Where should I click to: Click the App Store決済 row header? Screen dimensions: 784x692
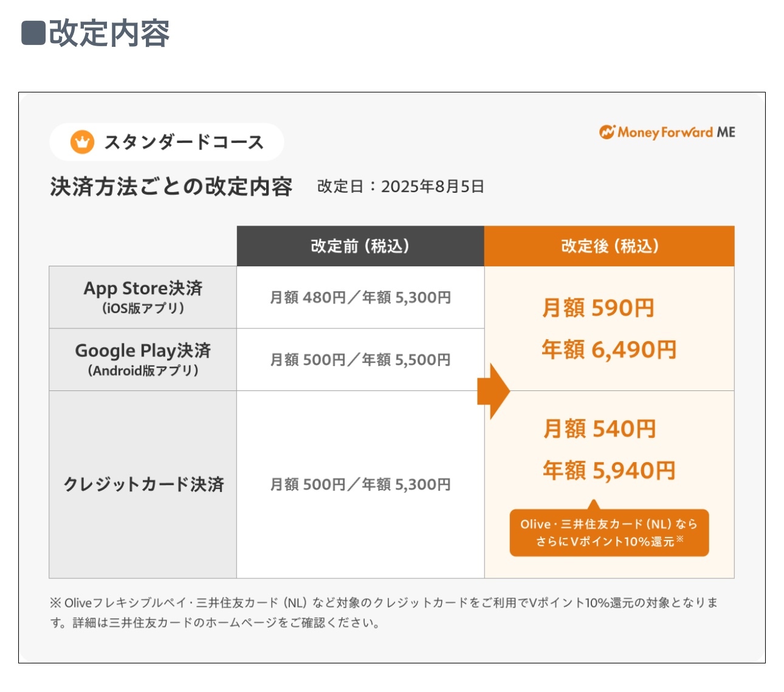(x=143, y=297)
